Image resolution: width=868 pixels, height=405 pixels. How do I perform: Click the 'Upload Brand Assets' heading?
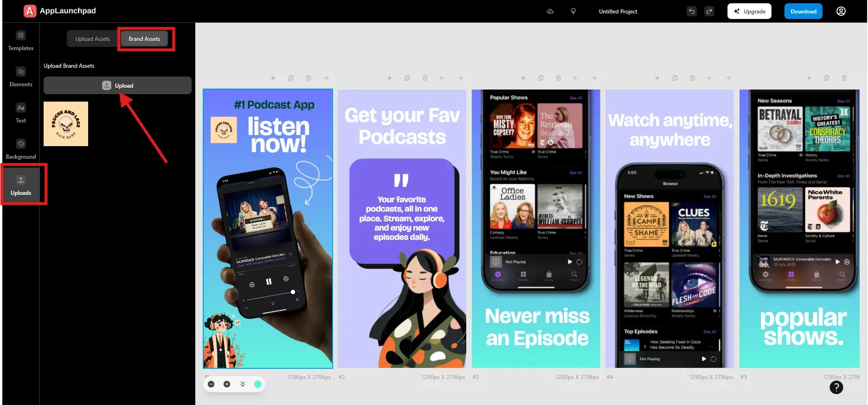tap(69, 66)
